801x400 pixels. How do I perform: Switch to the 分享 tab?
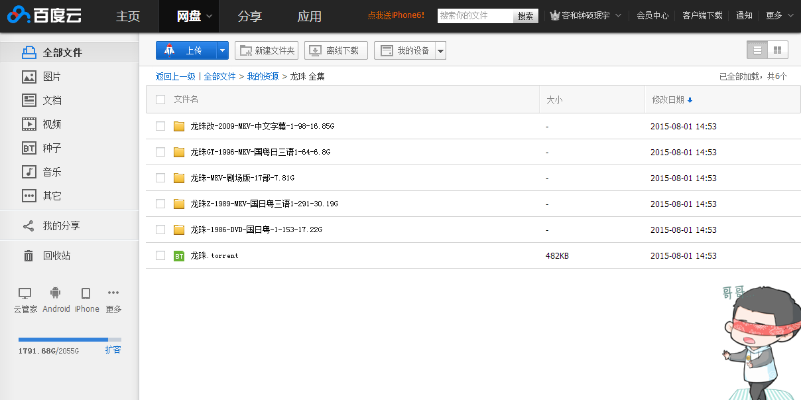tap(249, 16)
